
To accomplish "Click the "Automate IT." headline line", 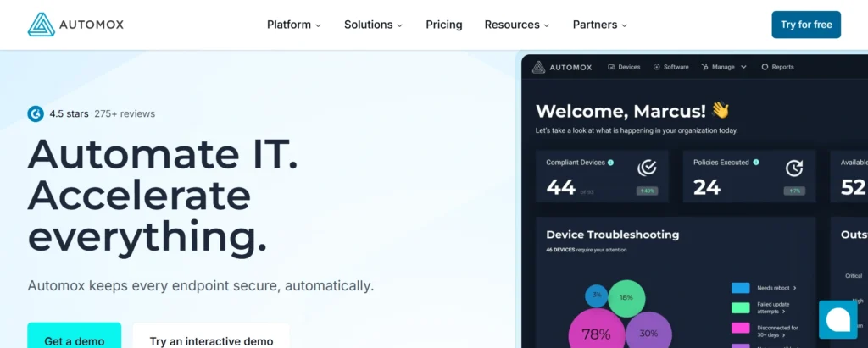I will 163,154.
